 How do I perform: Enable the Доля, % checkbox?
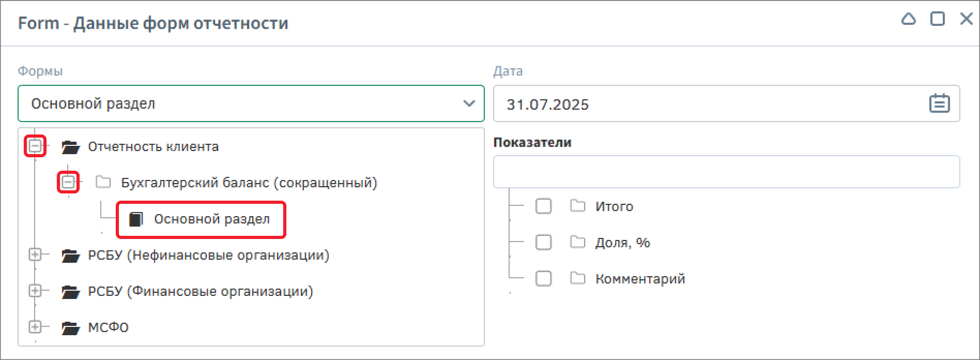543,243
